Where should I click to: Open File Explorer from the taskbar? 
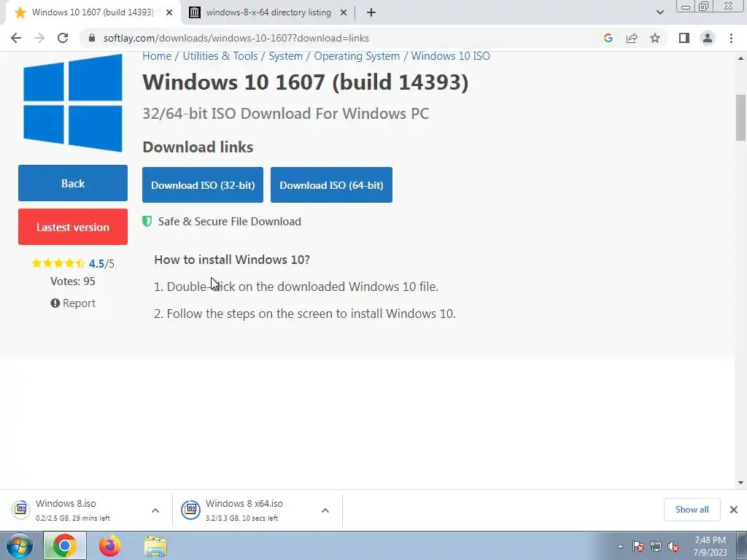point(155,546)
